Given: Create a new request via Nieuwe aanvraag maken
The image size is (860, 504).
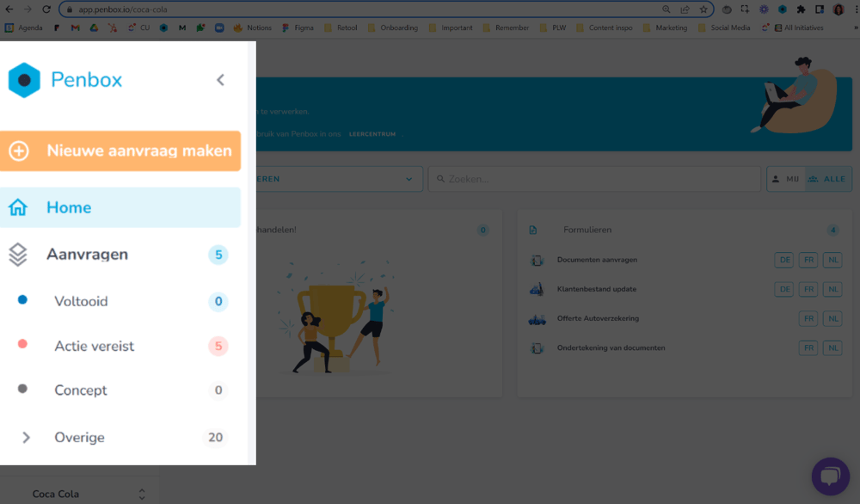Looking at the screenshot, I should [120, 151].
